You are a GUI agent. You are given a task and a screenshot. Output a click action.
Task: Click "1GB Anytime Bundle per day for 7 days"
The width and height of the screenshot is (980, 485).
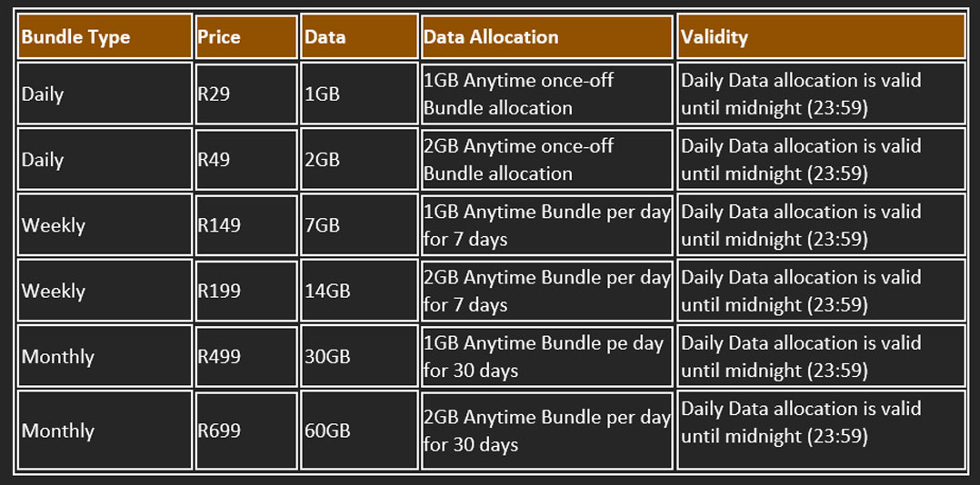pyautogui.click(x=546, y=225)
